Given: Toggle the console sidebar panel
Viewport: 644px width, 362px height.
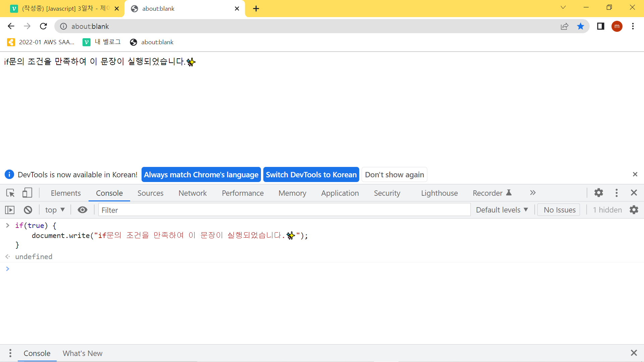Looking at the screenshot, I should [10, 210].
